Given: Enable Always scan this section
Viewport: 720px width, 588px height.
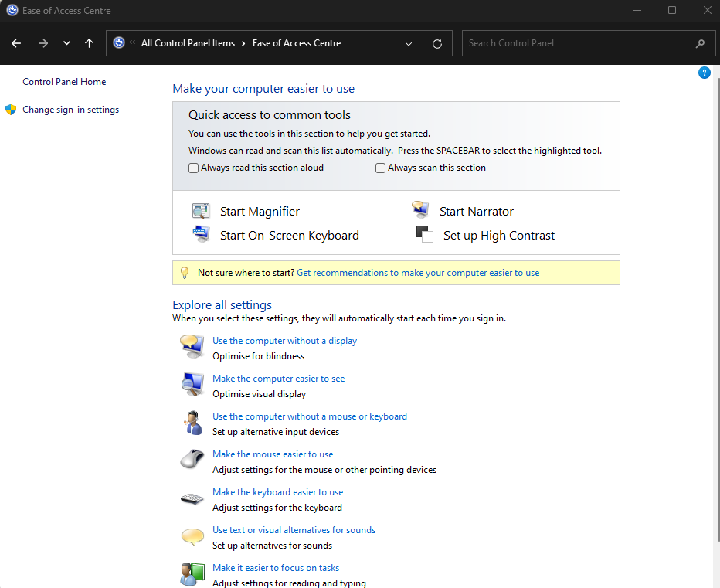Looking at the screenshot, I should click(x=380, y=168).
